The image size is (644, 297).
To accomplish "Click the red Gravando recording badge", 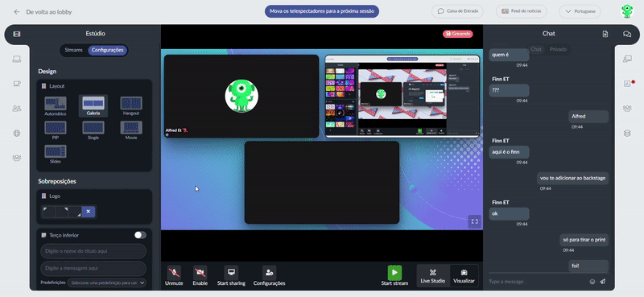I will click(457, 34).
